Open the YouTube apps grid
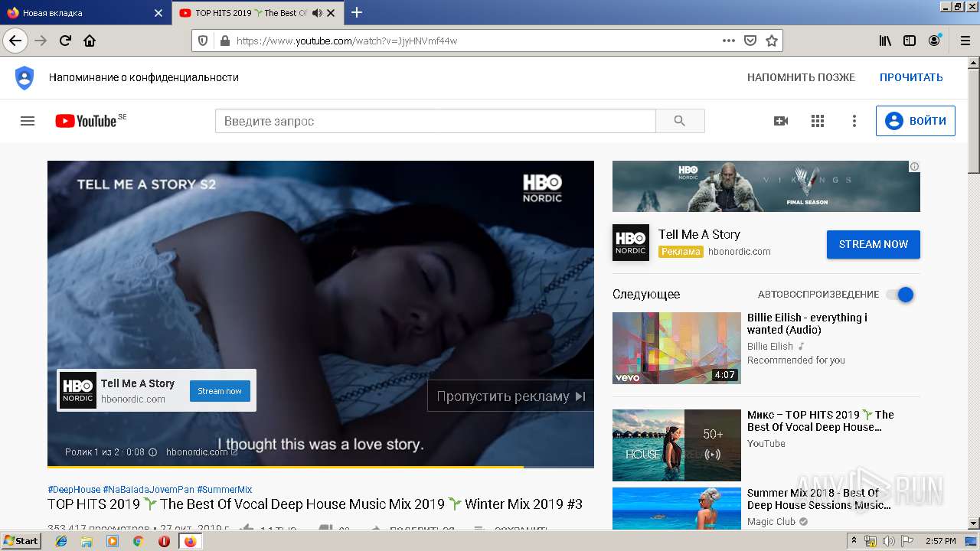The image size is (980, 551). pyautogui.click(x=818, y=121)
